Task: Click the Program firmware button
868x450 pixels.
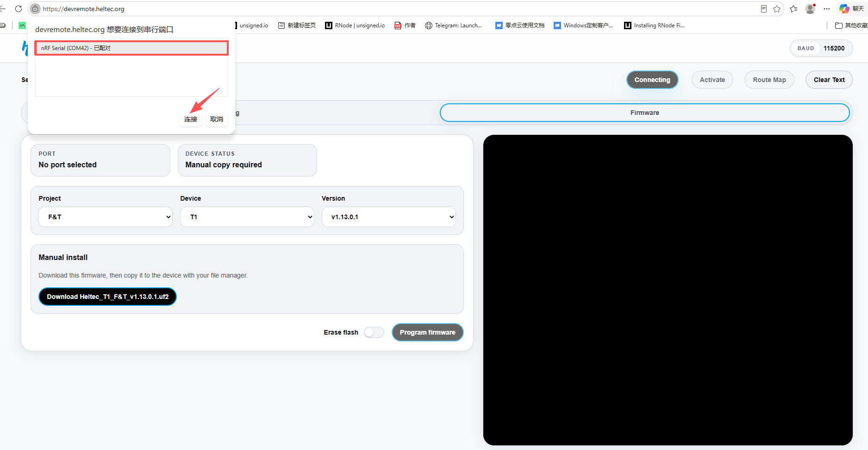Action: pos(428,332)
